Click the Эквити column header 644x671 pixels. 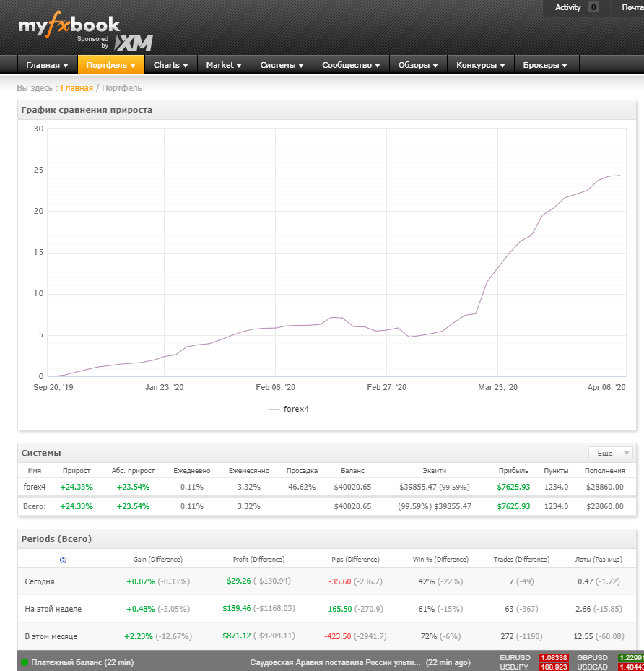click(435, 471)
